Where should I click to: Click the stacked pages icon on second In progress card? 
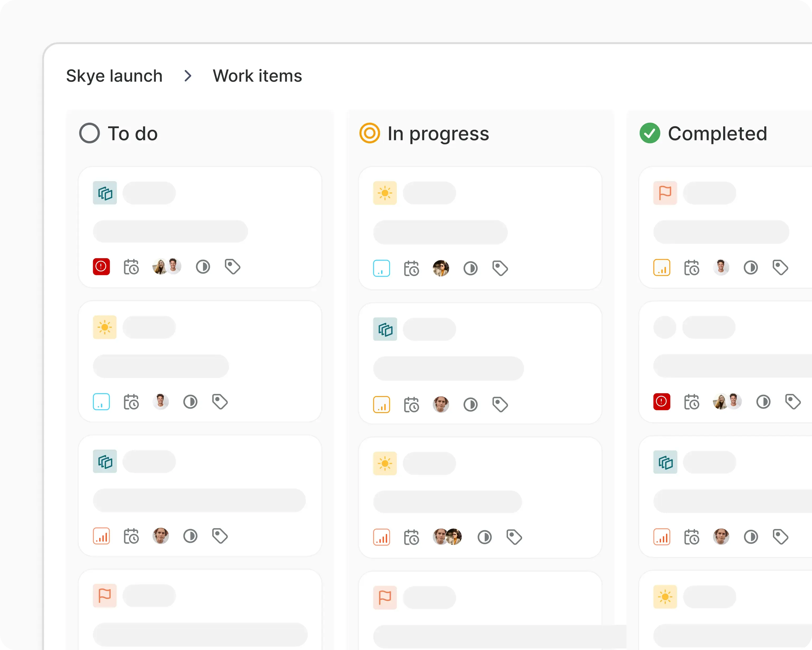tap(385, 329)
